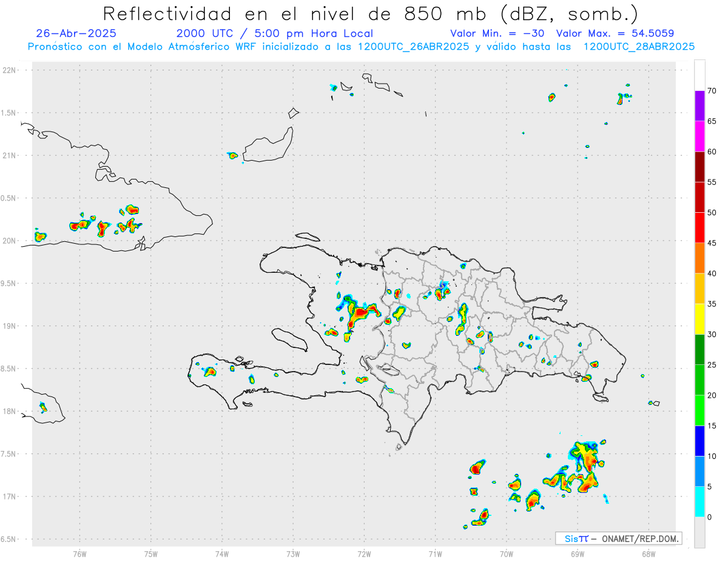This screenshot has width=728, height=562.
Task: Click the '22N' latitude label
Action: (10, 70)
